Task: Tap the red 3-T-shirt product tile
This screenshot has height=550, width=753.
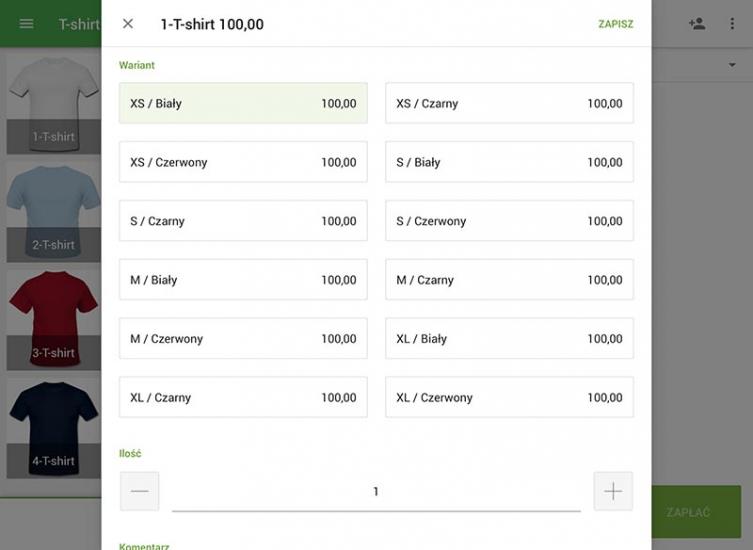Action: 54,319
